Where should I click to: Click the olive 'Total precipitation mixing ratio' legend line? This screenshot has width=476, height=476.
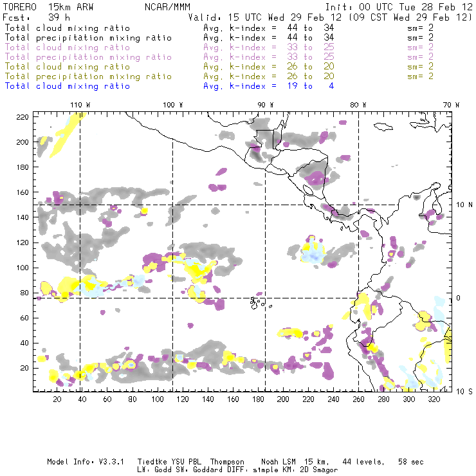(88, 77)
